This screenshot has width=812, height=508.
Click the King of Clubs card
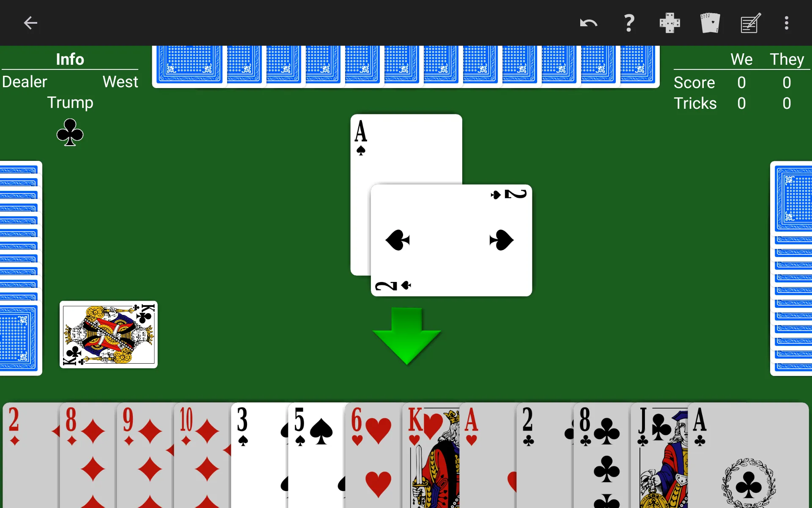pyautogui.click(x=108, y=334)
